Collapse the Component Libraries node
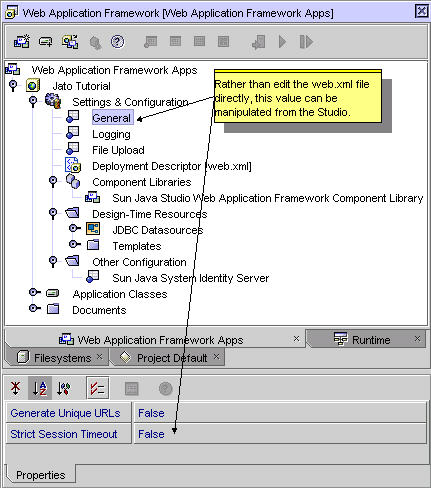This screenshot has width=431, height=488. tap(53, 182)
